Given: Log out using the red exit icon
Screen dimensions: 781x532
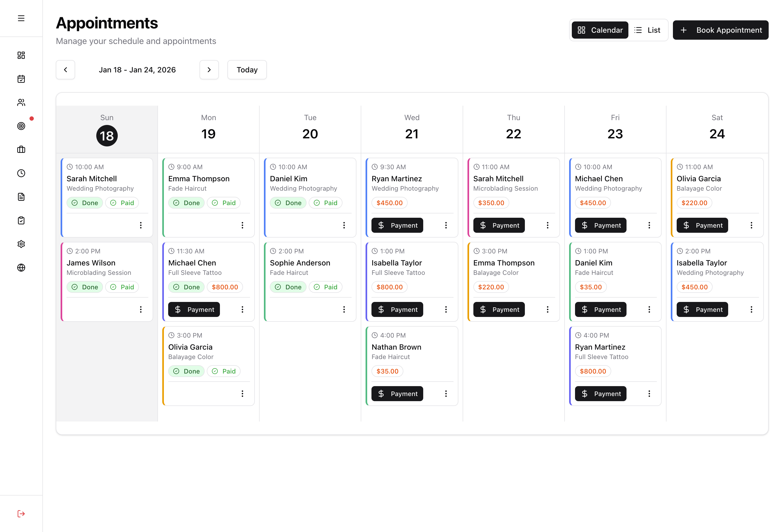Looking at the screenshot, I should [21, 513].
